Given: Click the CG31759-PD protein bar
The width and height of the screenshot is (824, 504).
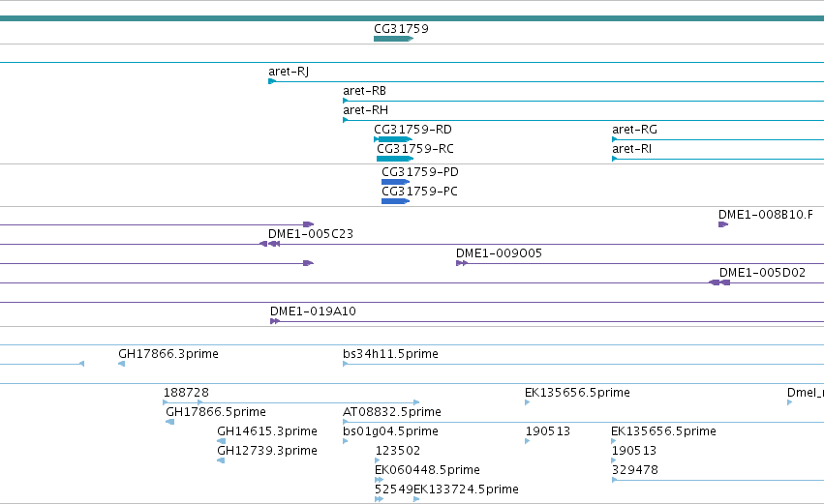Looking at the screenshot, I should click(395, 182).
